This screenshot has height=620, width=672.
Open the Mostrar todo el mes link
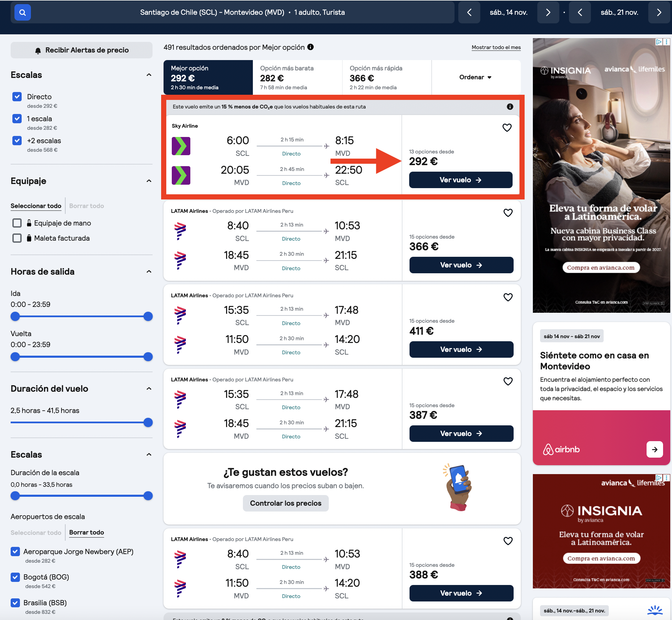pos(496,47)
